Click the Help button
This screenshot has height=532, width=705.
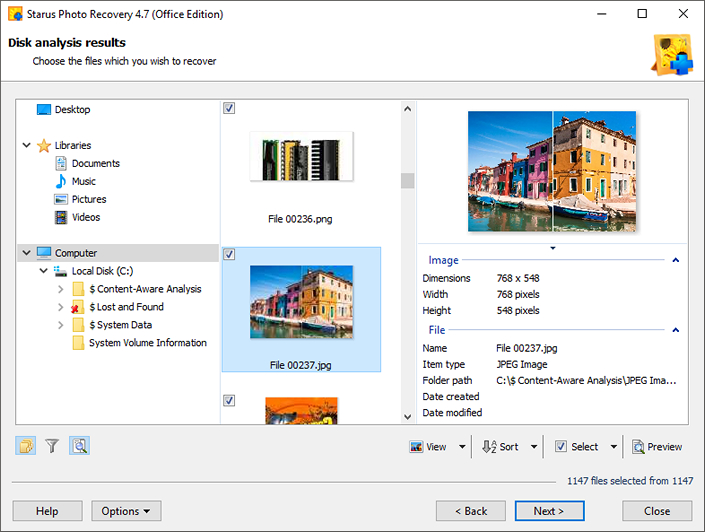tap(47, 511)
